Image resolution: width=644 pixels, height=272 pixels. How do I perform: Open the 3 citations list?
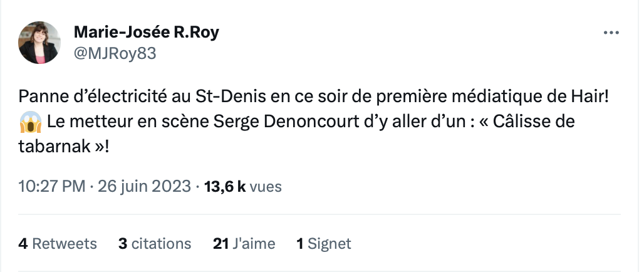pos(155,243)
